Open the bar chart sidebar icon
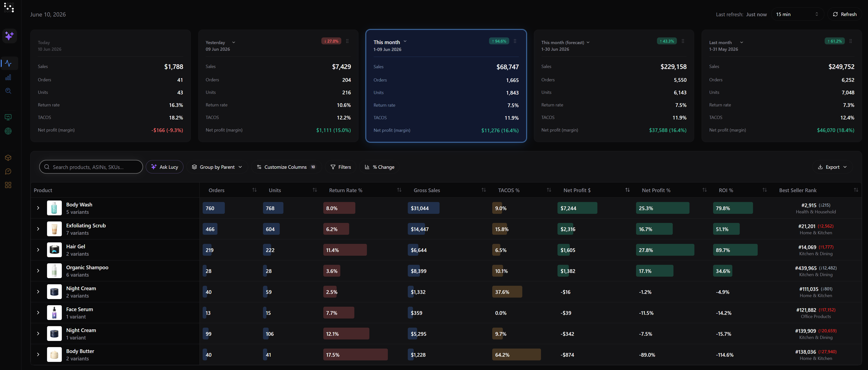 click(8, 77)
